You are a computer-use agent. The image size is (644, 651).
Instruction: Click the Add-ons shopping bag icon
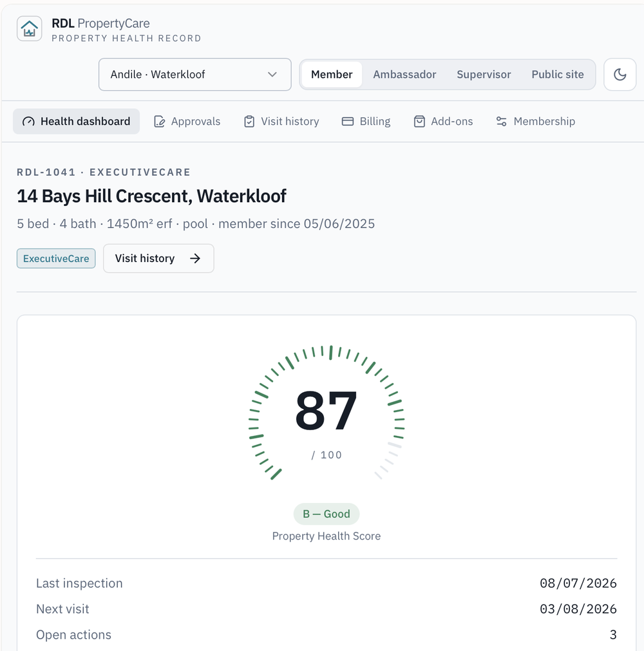pyautogui.click(x=419, y=121)
